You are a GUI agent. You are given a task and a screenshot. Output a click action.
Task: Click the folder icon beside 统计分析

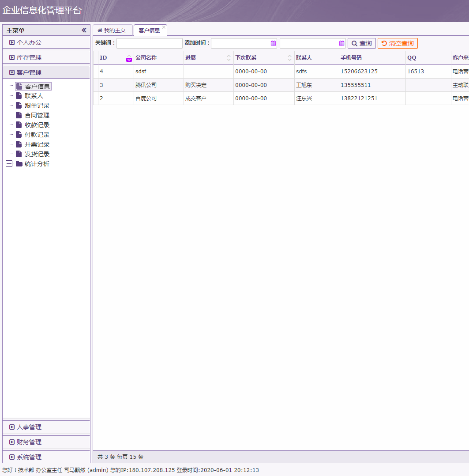[x=19, y=164]
